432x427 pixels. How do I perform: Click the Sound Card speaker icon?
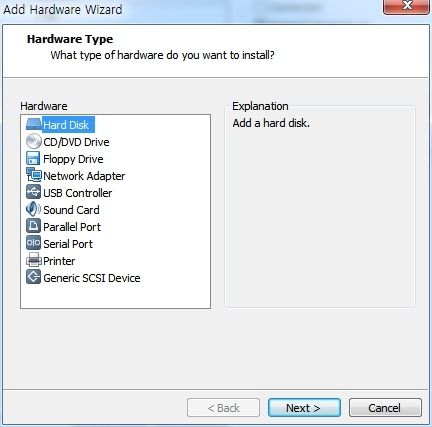(34, 209)
